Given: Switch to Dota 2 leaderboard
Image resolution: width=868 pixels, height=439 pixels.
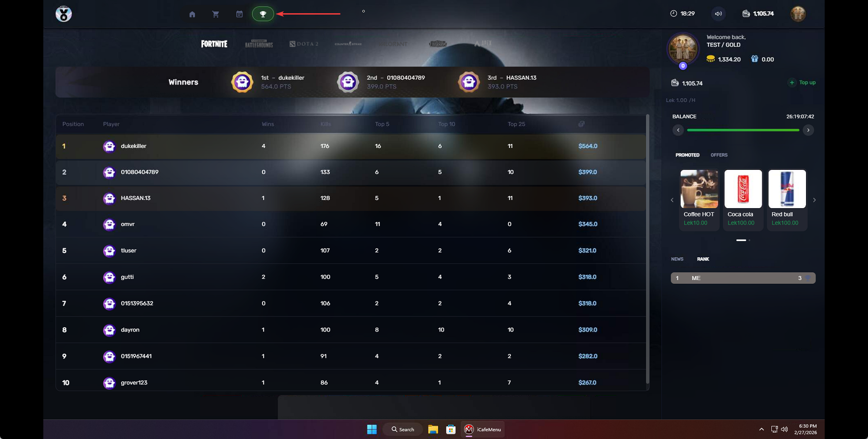Looking at the screenshot, I should point(304,44).
